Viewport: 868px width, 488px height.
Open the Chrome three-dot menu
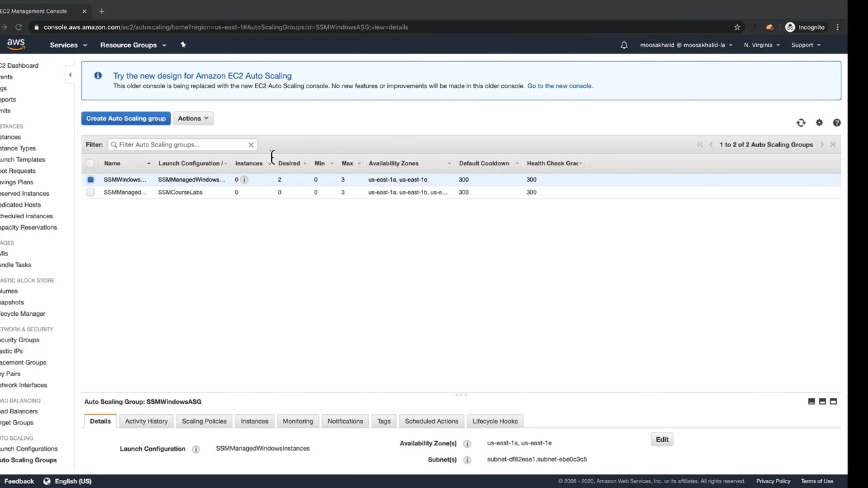click(837, 27)
